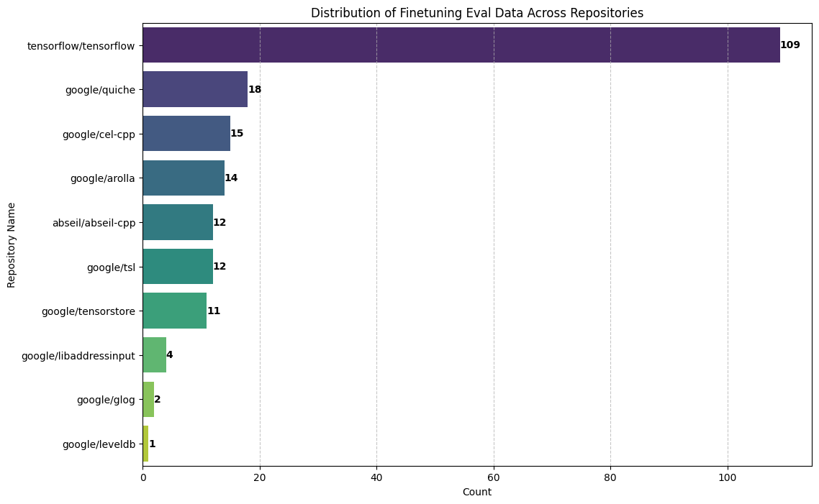The image size is (819, 504).
Task: Click the x-axis tick label 0
Action: click(x=143, y=477)
